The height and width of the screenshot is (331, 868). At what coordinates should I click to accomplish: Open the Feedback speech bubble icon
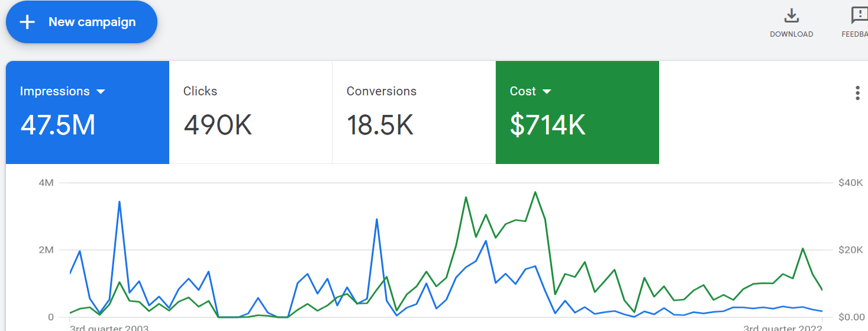pos(859,15)
